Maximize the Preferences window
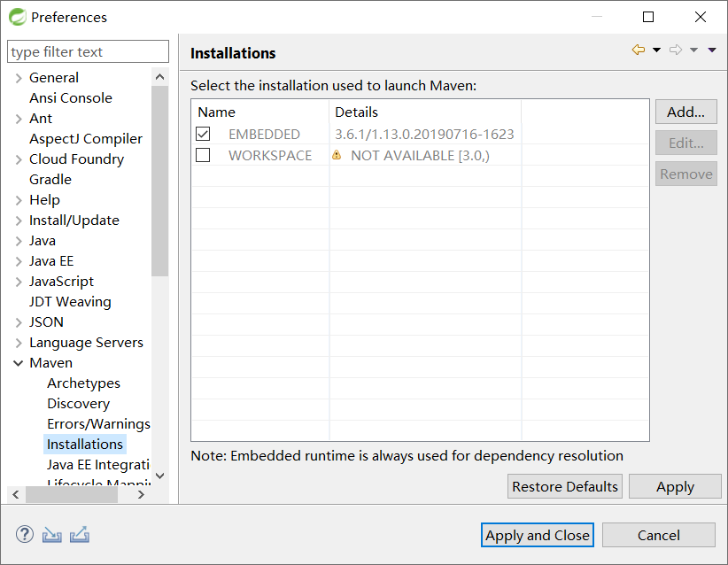The width and height of the screenshot is (728, 565). [648, 17]
